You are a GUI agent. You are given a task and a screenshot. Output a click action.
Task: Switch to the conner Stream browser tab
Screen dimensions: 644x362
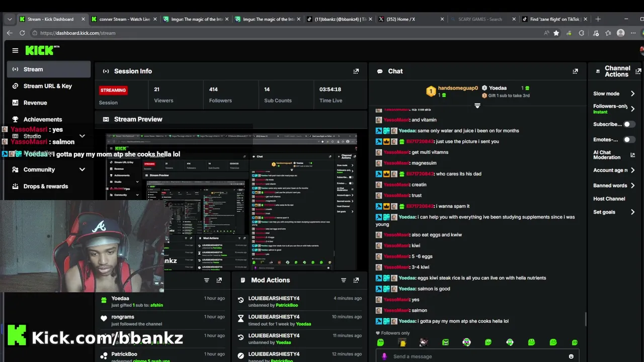[124, 19]
